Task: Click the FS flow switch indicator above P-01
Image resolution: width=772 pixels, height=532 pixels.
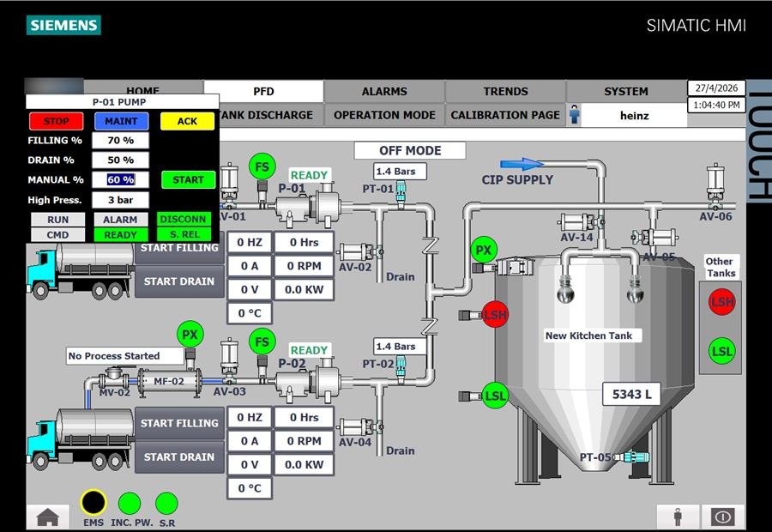Action: pos(262,167)
